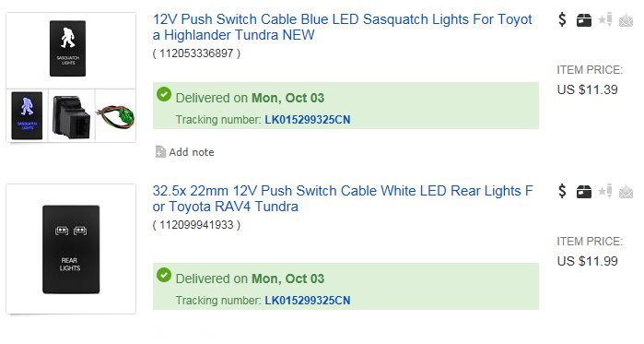Select the switch connector back view thumbnail
The image size is (644, 344).
72,116
